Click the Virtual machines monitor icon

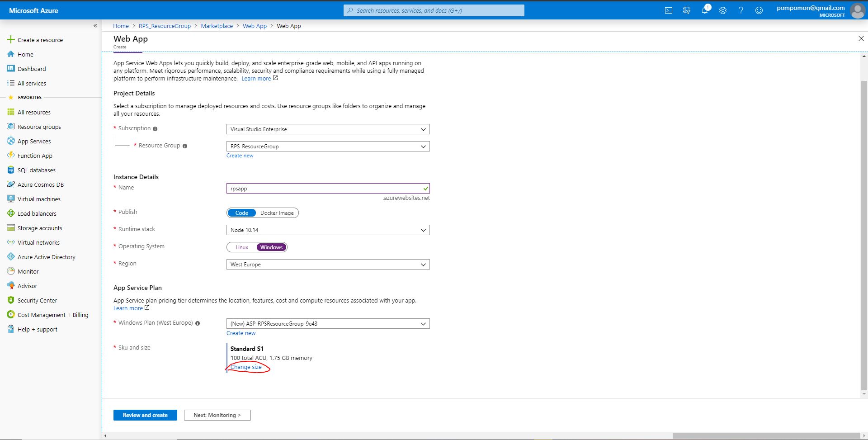pos(11,199)
